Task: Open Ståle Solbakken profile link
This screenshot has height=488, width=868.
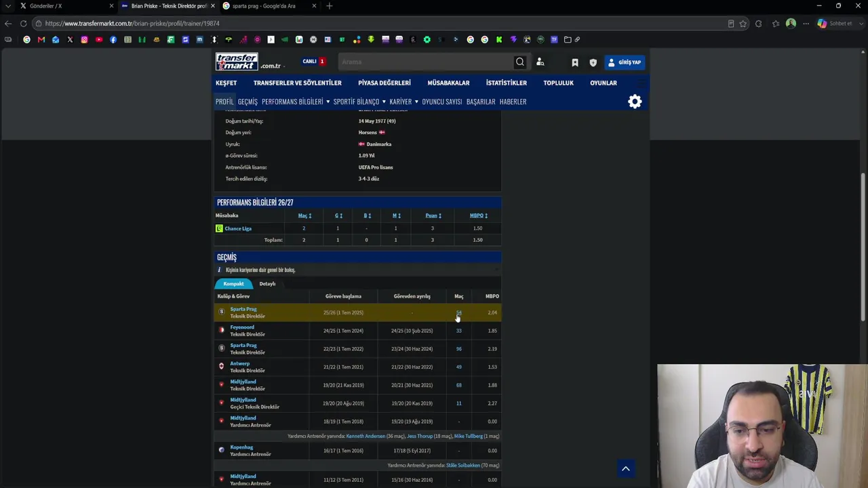Action: [463, 466]
